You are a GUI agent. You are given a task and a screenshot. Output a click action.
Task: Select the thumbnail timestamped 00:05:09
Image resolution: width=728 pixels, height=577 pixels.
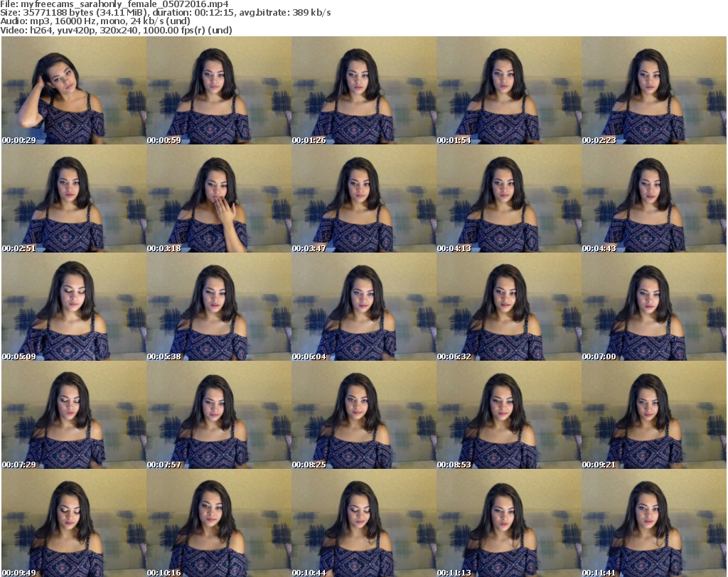[x=74, y=307]
